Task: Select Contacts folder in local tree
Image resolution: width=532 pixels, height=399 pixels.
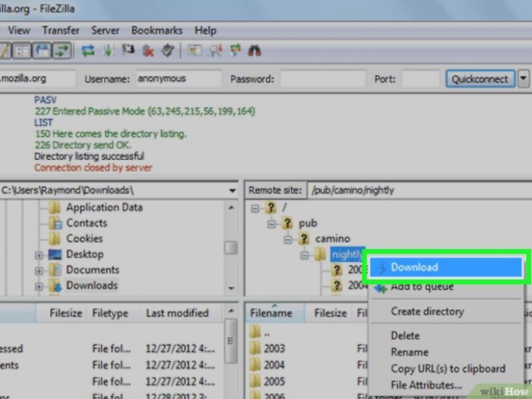Action: 86,223
